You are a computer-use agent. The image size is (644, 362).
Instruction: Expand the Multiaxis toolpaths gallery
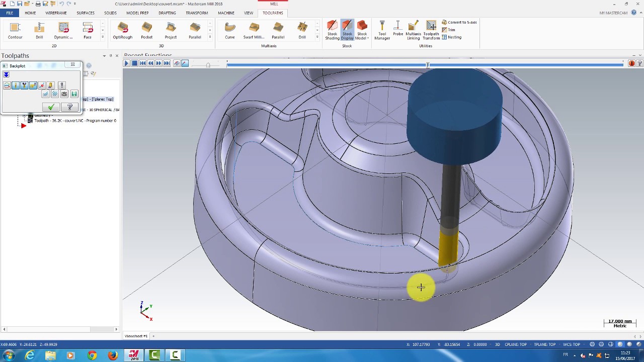[317, 37]
